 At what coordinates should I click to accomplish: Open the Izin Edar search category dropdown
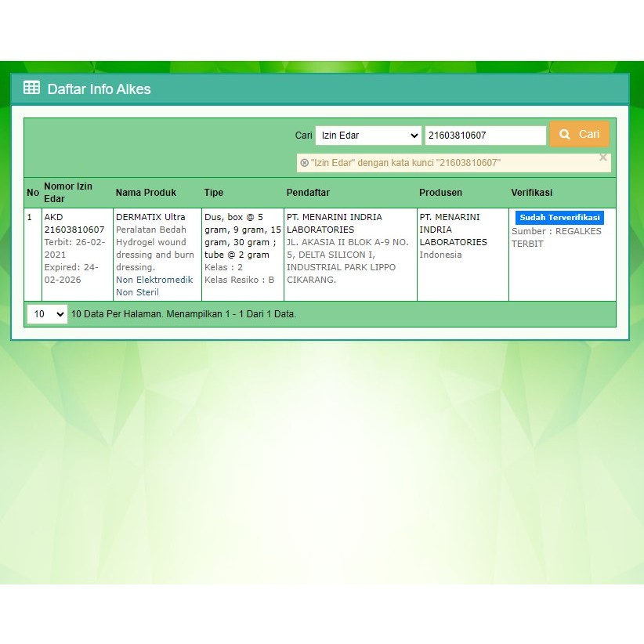[368, 136]
